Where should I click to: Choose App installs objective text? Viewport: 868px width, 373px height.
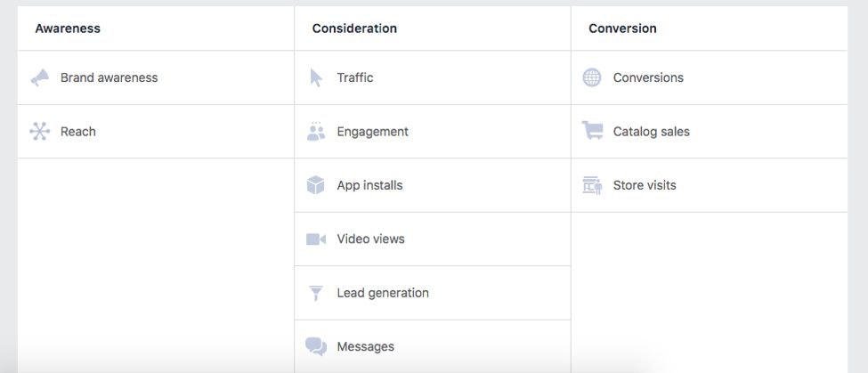(369, 185)
